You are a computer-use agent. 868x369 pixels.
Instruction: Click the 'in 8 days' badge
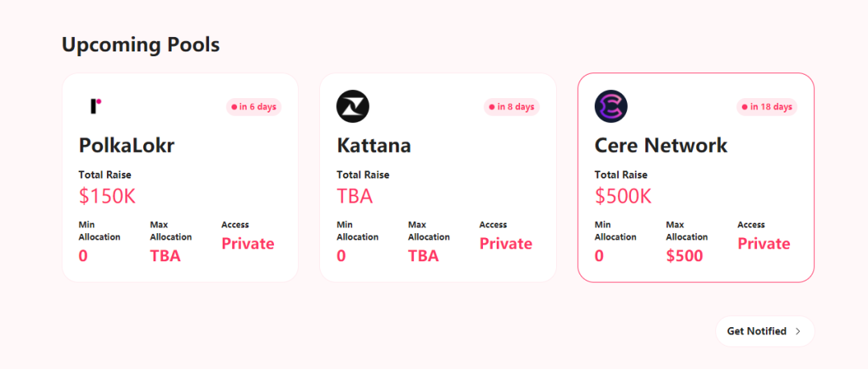point(512,107)
